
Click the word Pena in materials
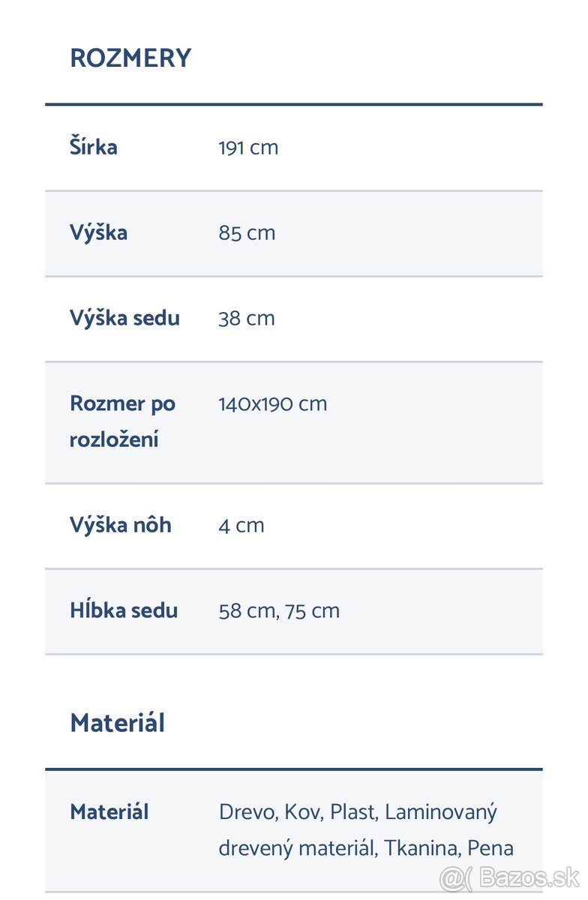[490, 848]
